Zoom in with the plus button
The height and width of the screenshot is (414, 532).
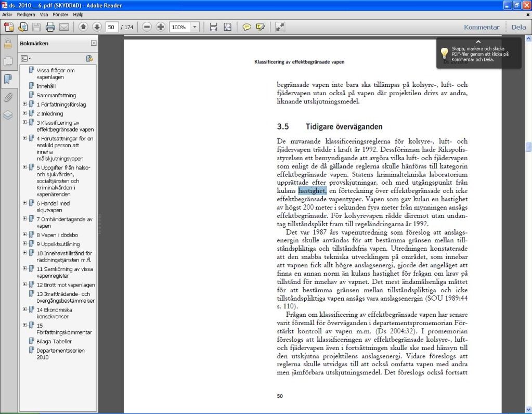(161, 27)
